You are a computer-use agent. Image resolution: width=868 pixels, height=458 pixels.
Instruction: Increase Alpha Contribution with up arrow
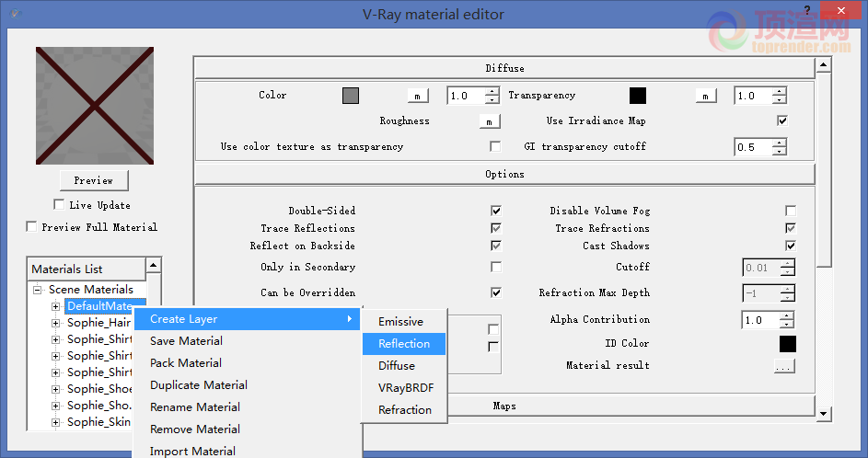point(787,316)
